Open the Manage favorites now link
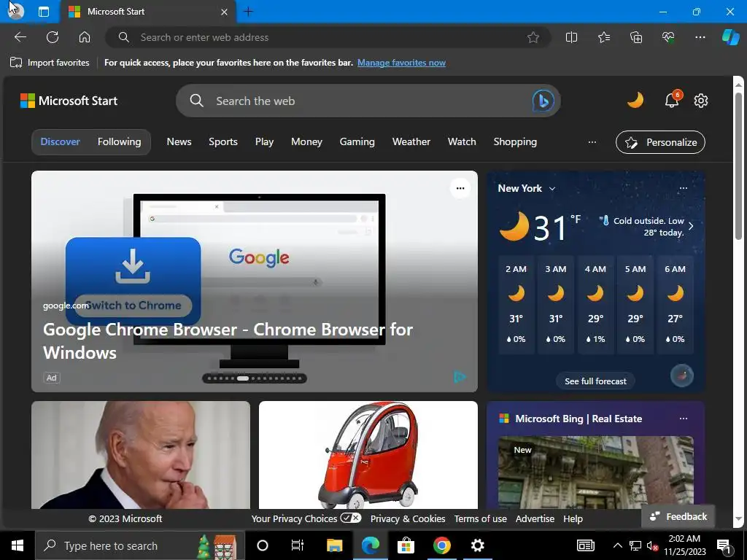This screenshot has height=560, width=747. (x=401, y=63)
